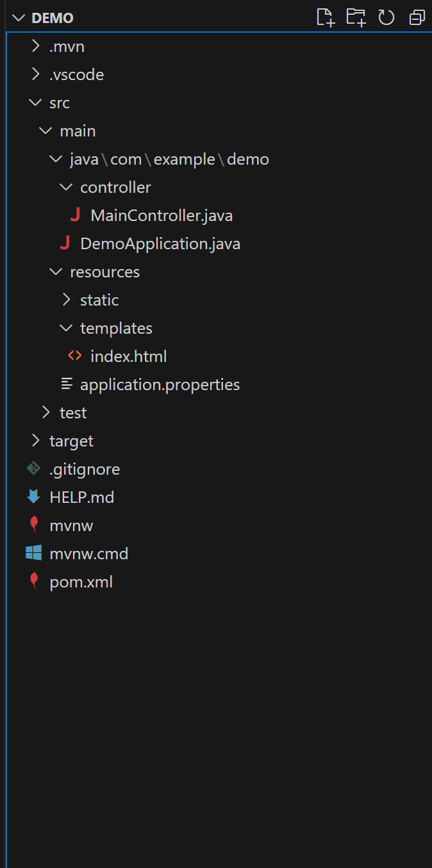This screenshot has width=432, height=868.
Task: Open DemoApplication.java file
Action: (160, 243)
